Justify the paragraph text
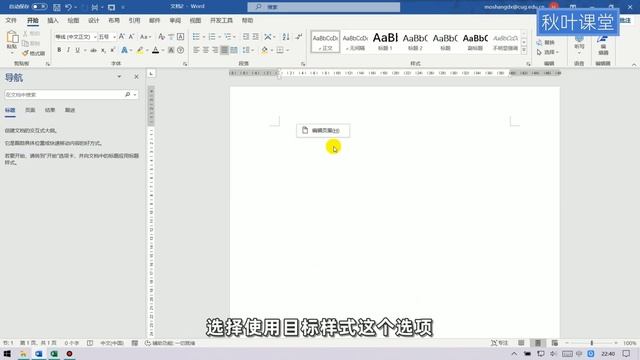 (224, 50)
